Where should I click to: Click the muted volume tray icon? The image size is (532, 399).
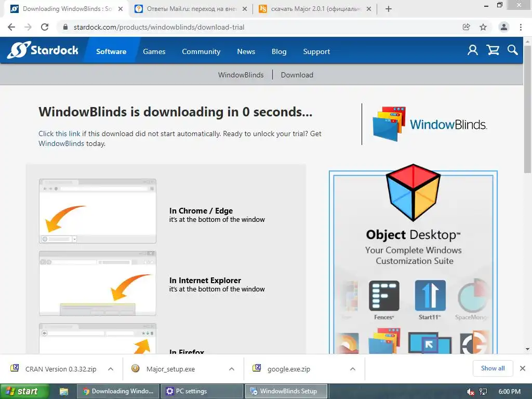(471, 392)
